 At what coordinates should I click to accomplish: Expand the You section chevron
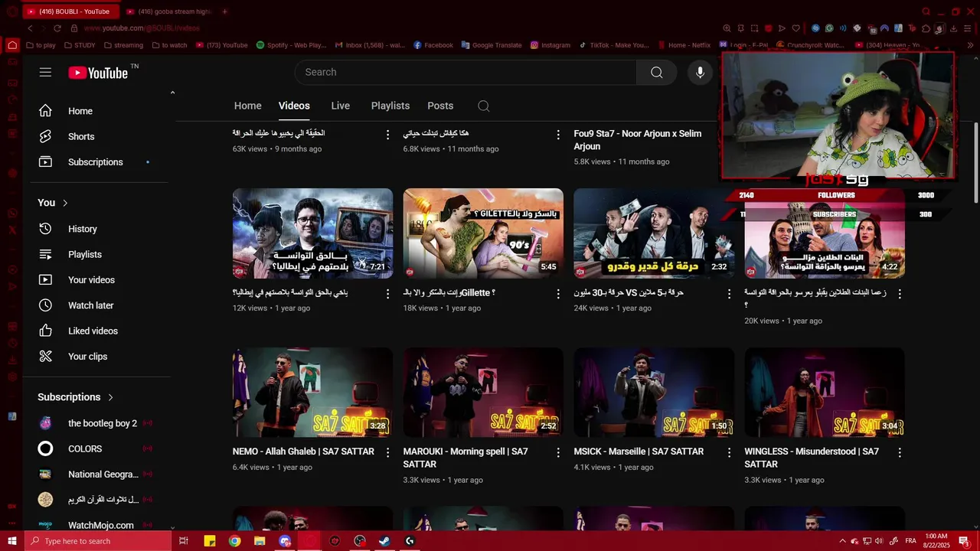point(65,203)
